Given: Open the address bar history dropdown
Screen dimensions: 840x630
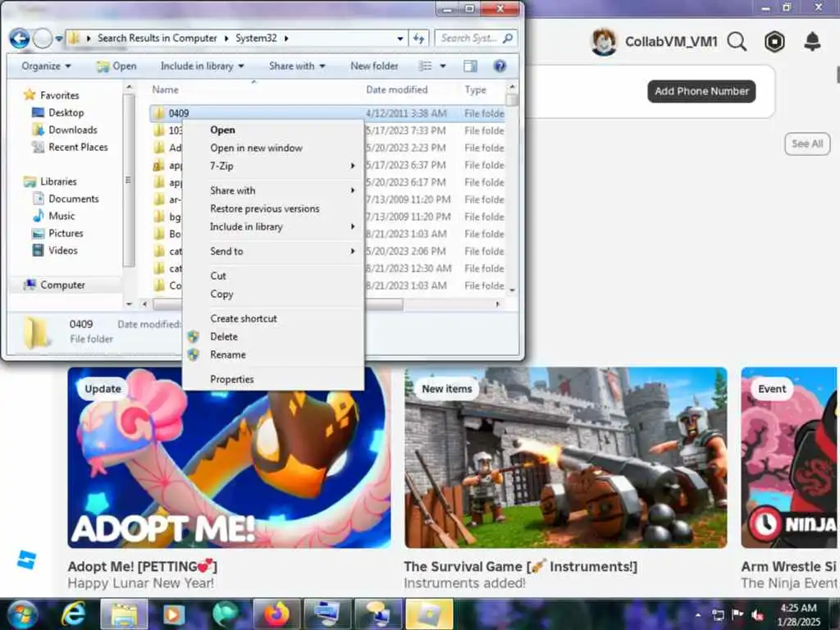Looking at the screenshot, I should click(400, 39).
